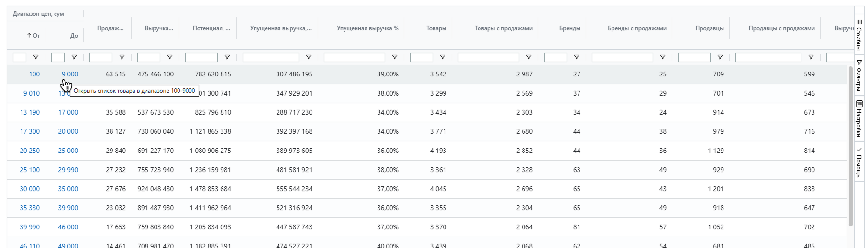Viewport: 868px width, 248px height.
Task: Sort by the До column header
Action: pyautogui.click(x=74, y=36)
